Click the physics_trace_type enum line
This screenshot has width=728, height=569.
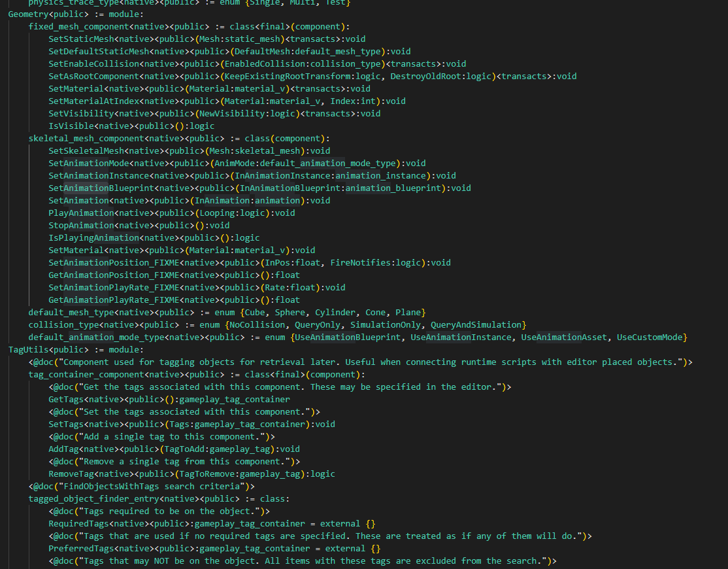pyautogui.click(x=190, y=3)
